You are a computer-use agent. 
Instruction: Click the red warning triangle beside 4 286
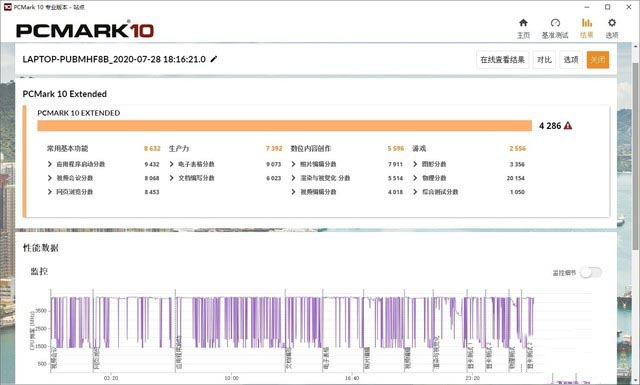click(x=568, y=126)
